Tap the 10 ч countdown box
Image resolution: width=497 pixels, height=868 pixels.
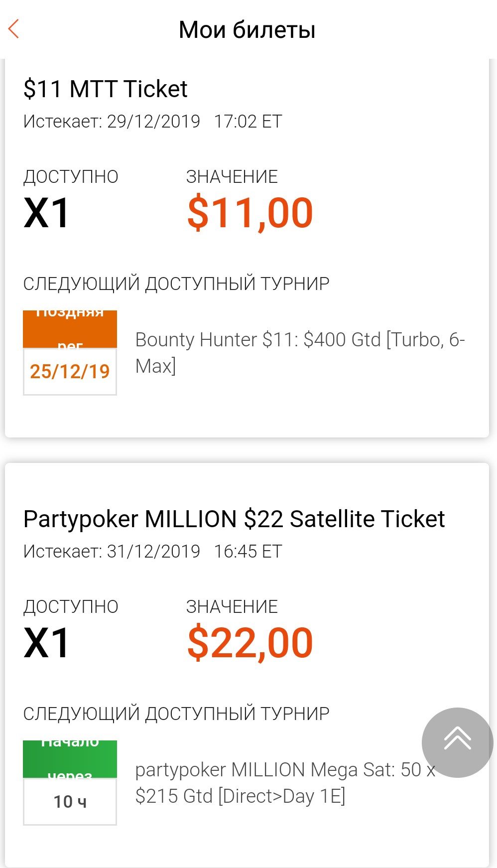tap(70, 801)
